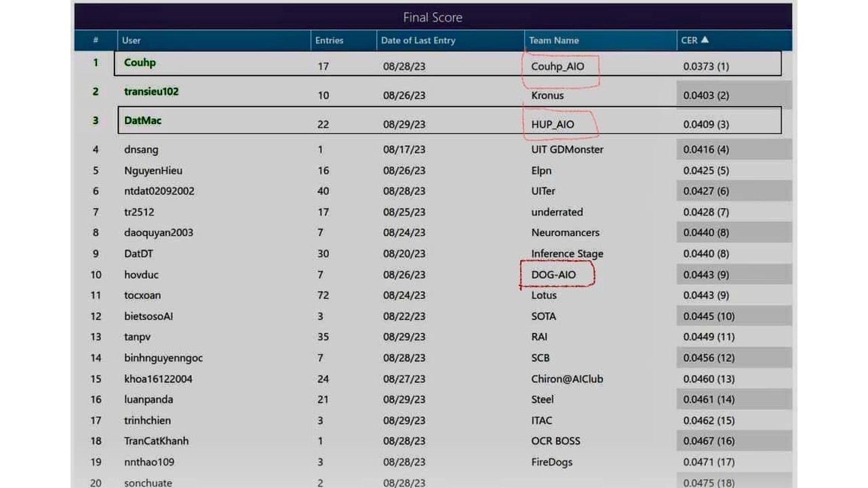Click the CER score 0.0467 (16)

click(709, 441)
